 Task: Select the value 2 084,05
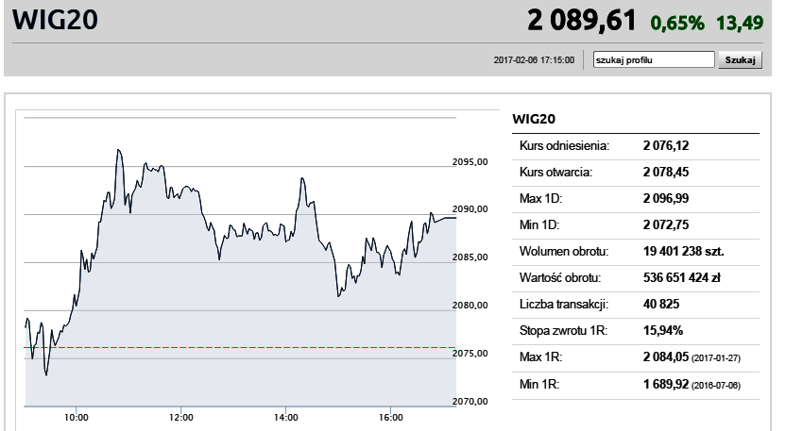(x=666, y=357)
